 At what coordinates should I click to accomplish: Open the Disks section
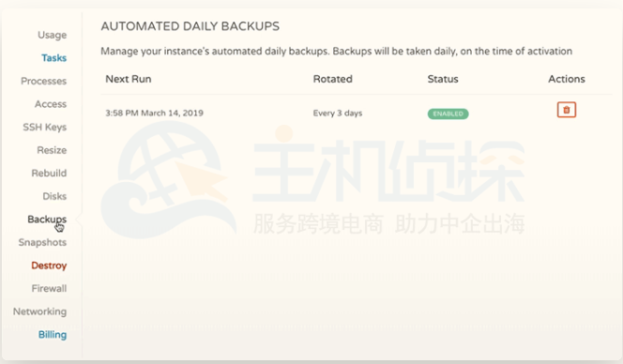pyautogui.click(x=54, y=196)
